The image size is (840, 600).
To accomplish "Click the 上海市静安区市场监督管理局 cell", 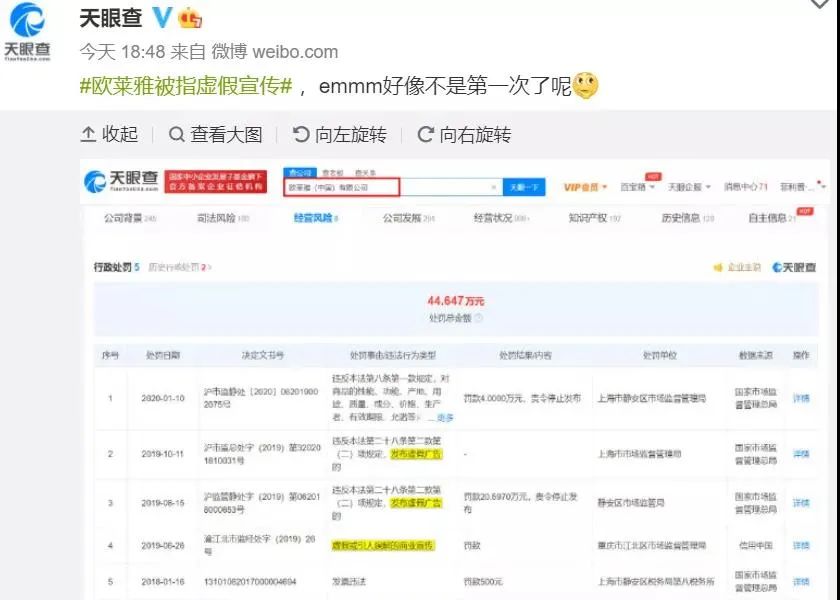I will pyautogui.click(x=651, y=398).
